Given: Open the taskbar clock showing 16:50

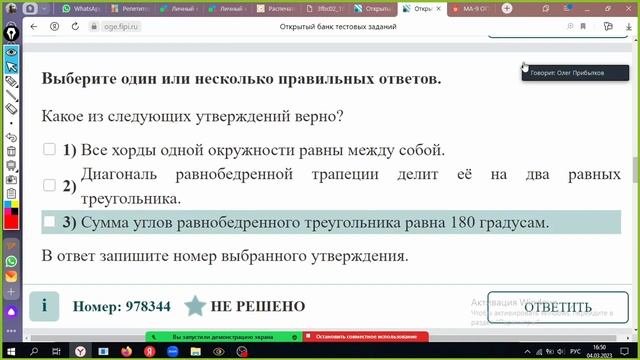Looking at the screenshot, I should [599, 351].
